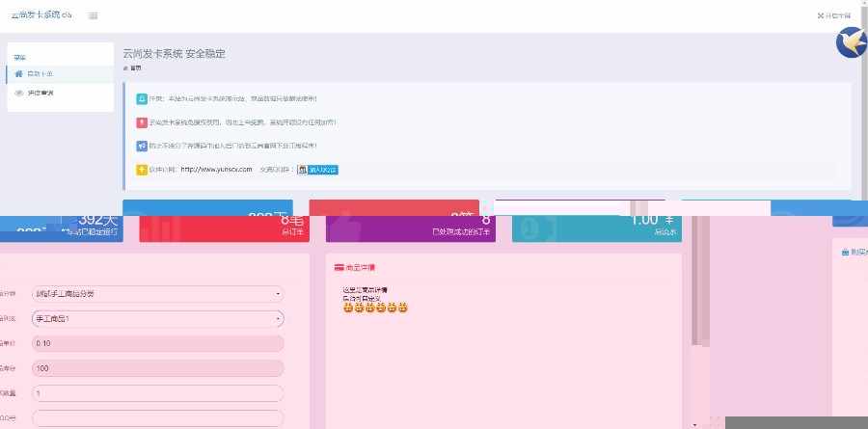This screenshot has height=429, width=868.
Task: Click the empty input field below quantity
Action: click(x=158, y=418)
